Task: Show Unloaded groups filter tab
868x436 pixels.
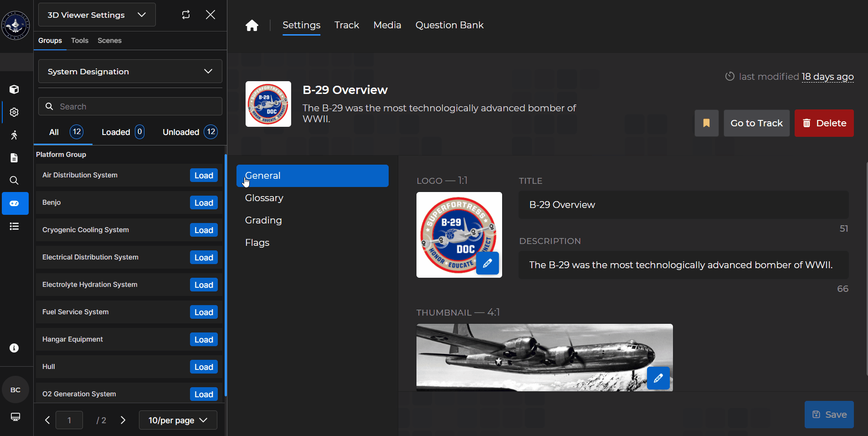Action: coord(190,132)
